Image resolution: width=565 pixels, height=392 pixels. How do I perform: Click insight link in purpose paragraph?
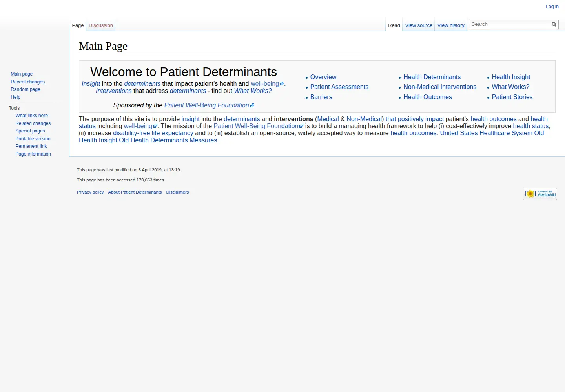[190, 119]
